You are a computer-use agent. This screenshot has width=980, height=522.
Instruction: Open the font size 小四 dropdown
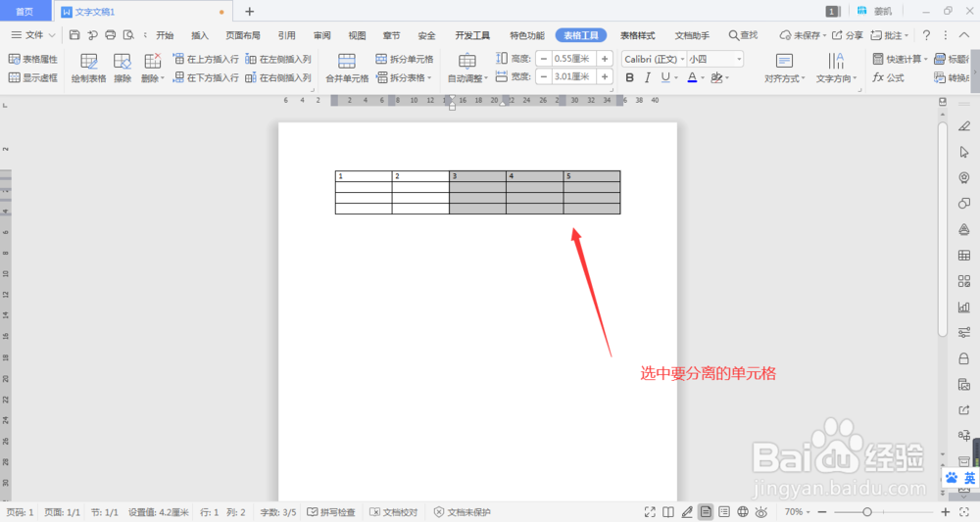click(739, 59)
